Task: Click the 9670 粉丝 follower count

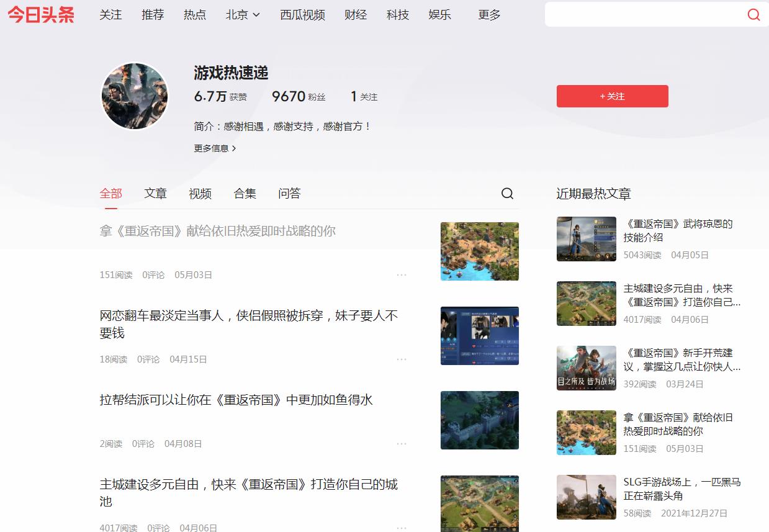Action: tap(299, 96)
